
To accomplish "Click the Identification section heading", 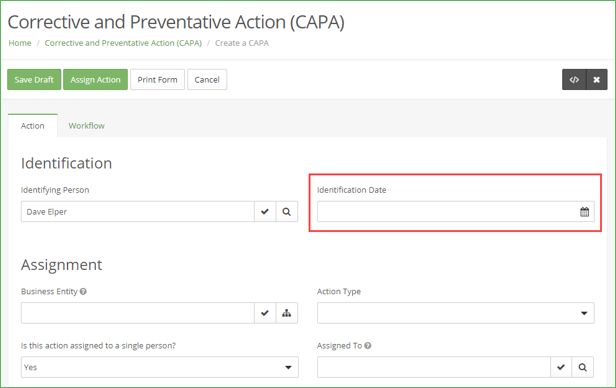I will [x=66, y=163].
